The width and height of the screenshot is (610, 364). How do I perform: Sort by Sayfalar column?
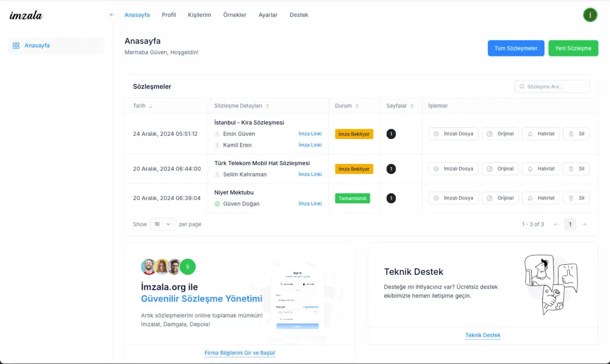(400, 106)
